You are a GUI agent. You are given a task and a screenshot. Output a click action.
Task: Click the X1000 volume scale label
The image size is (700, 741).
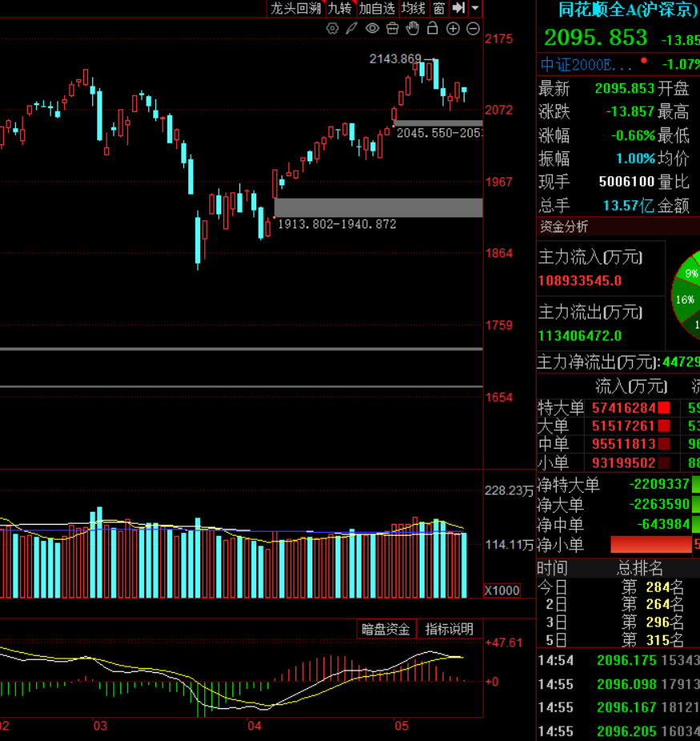(x=502, y=590)
